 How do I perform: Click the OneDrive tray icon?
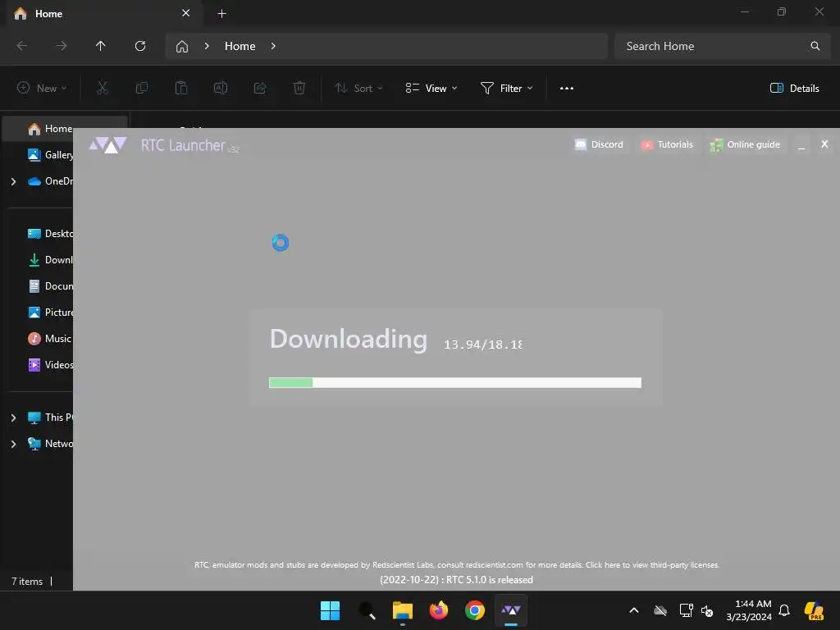pyautogui.click(x=660, y=610)
